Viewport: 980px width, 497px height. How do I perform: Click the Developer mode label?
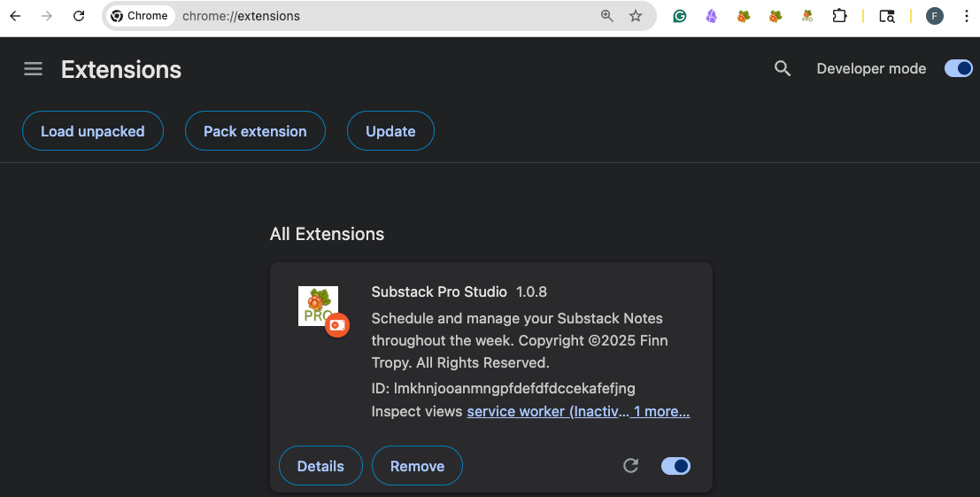click(x=871, y=69)
